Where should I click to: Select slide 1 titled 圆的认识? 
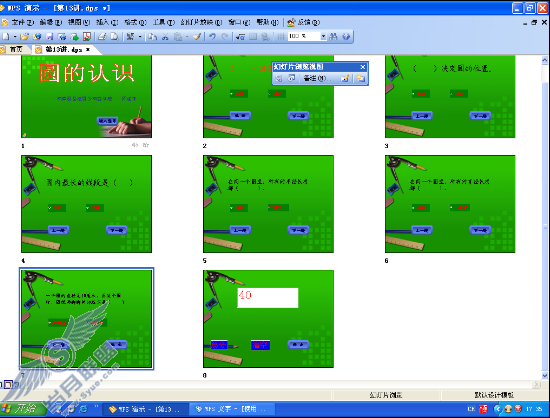[86, 96]
